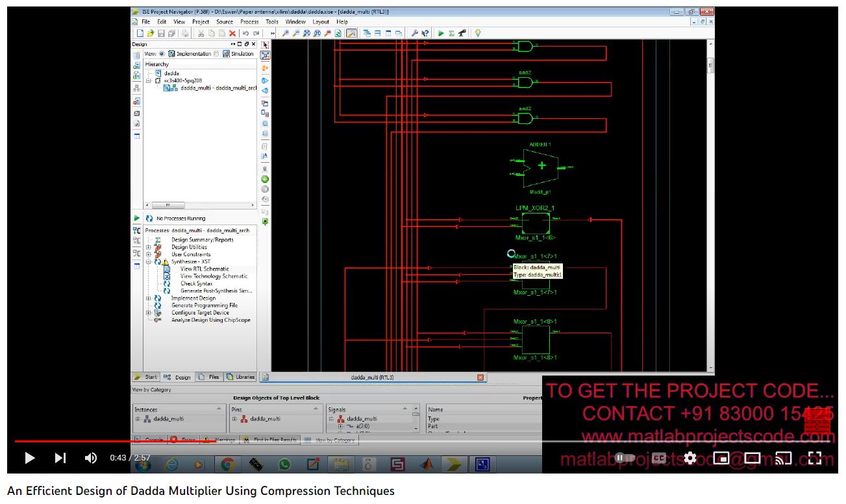Select the Implementation view radio button
The width and height of the screenshot is (846, 504).
point(162,54)
